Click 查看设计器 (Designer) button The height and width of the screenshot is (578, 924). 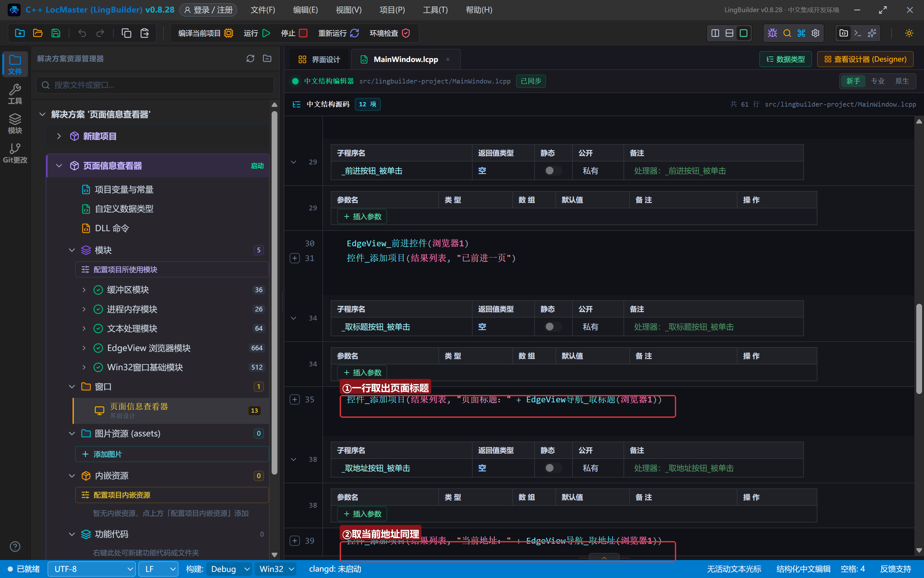(x=865, y=59)
